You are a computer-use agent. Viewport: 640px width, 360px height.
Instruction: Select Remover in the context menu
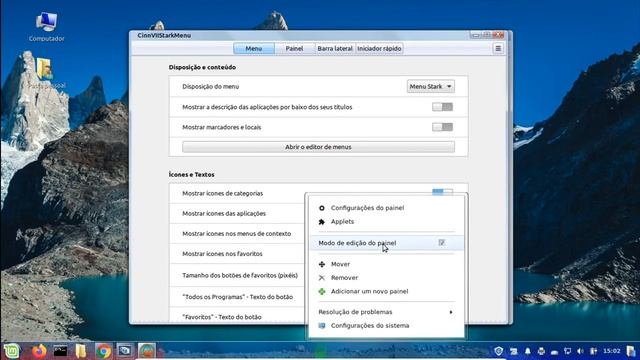point(344,278)
